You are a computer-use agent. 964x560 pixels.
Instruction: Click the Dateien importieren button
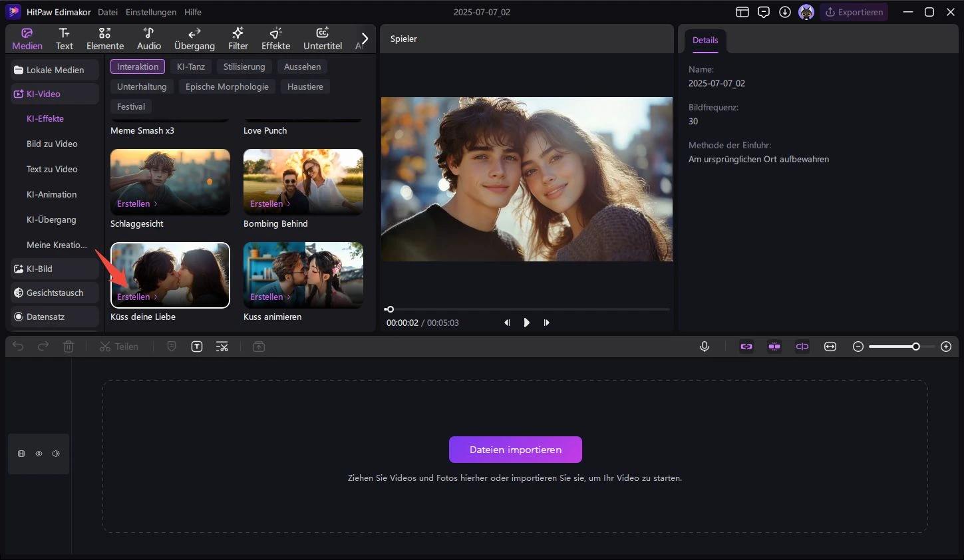point(516,450)
